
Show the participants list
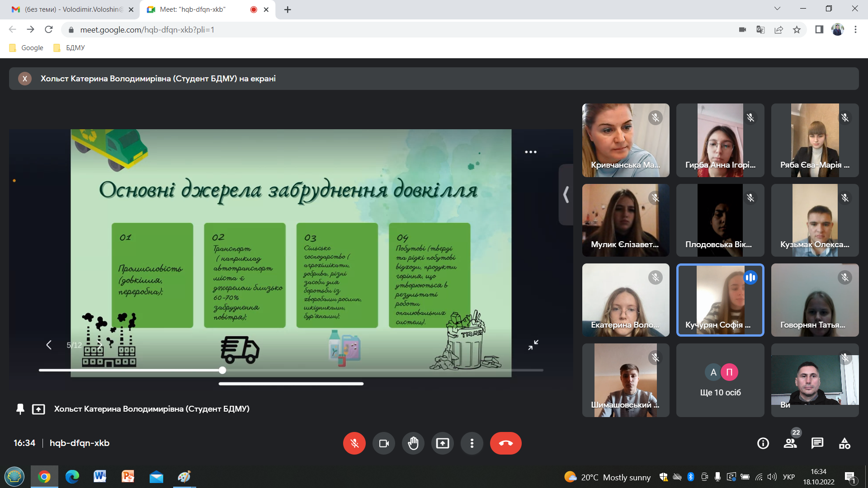(790, 443)
